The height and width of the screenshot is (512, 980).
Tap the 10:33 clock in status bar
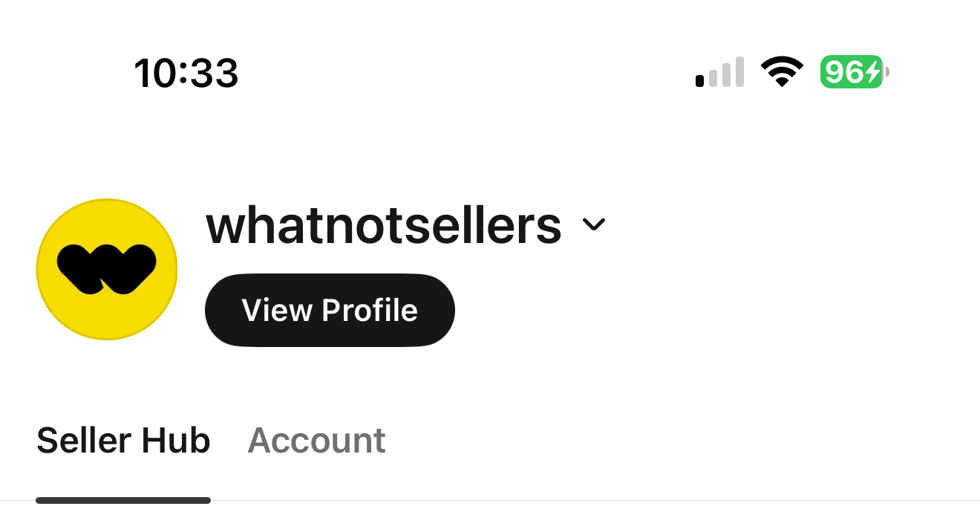(186, 74)
